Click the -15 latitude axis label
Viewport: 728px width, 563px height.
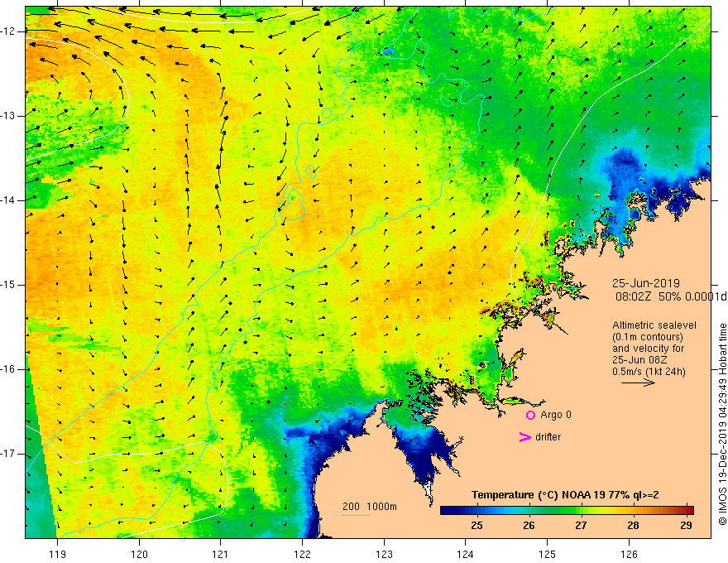8,285
